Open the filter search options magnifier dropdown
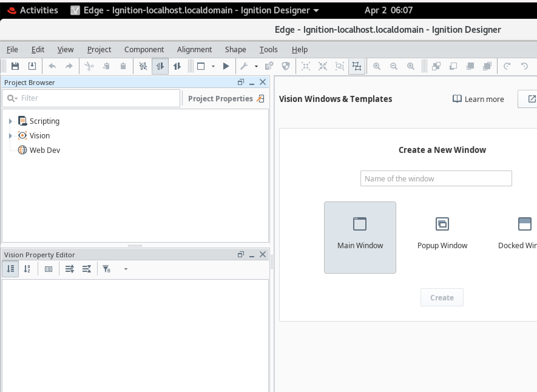The height and width of the screenshot is (392, 537). (x=12, y=98)
